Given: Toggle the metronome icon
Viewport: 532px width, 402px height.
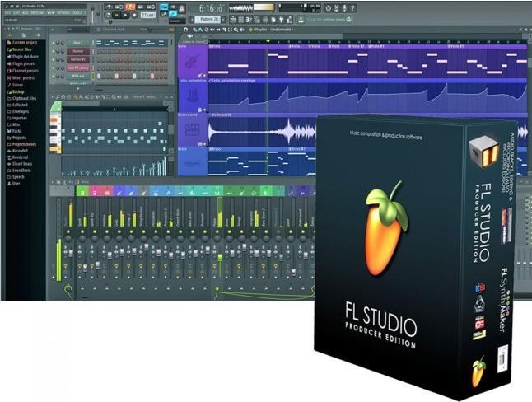Looking at the screenshot, I should pos(109,7).
